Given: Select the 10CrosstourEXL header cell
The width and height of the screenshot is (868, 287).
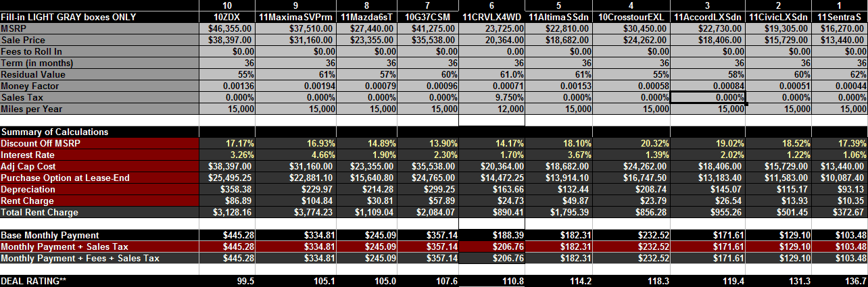Looking at the screenshot, I should [632, 17].
